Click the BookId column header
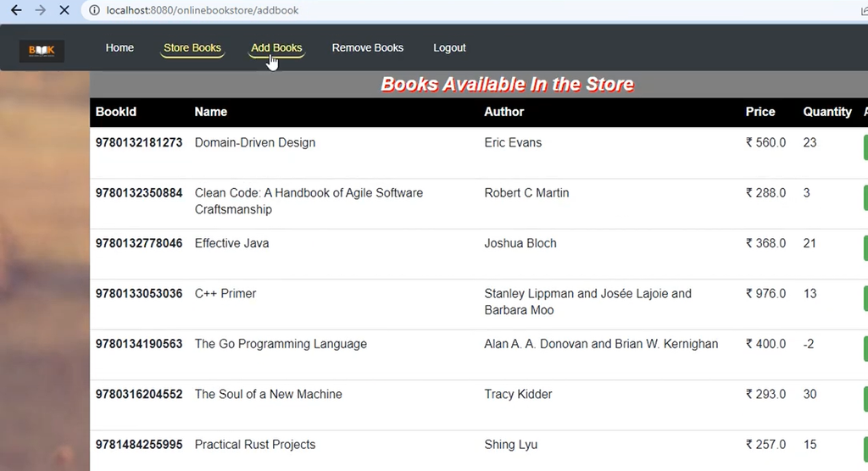The height and width of the screenshot is (471, 868). (115, 112)
